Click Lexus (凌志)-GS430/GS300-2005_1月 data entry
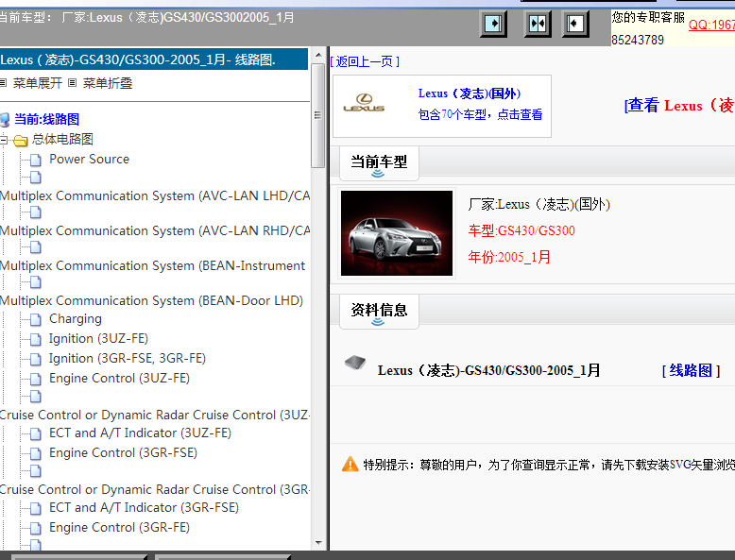Viewport: 735px width, 560px height. pos(489,371)
